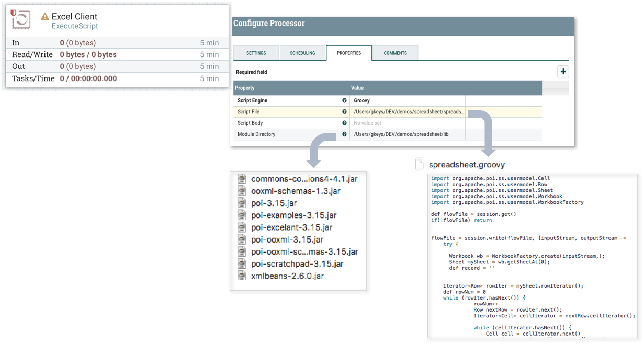Edit the Script Engine value Groovy
The height and width of the screenshot is (344, 644).
coord(407,100)
